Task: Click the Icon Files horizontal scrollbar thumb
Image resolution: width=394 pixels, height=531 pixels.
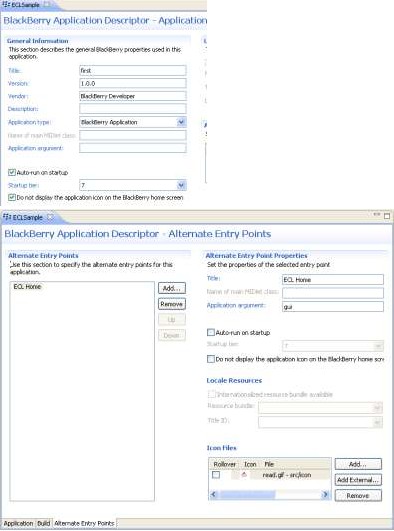Action: click(247, 495)
